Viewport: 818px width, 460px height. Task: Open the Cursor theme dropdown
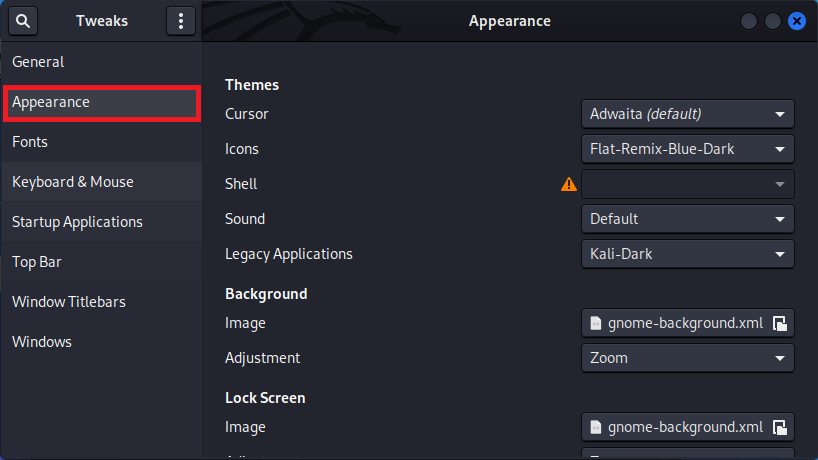point(687,114)
